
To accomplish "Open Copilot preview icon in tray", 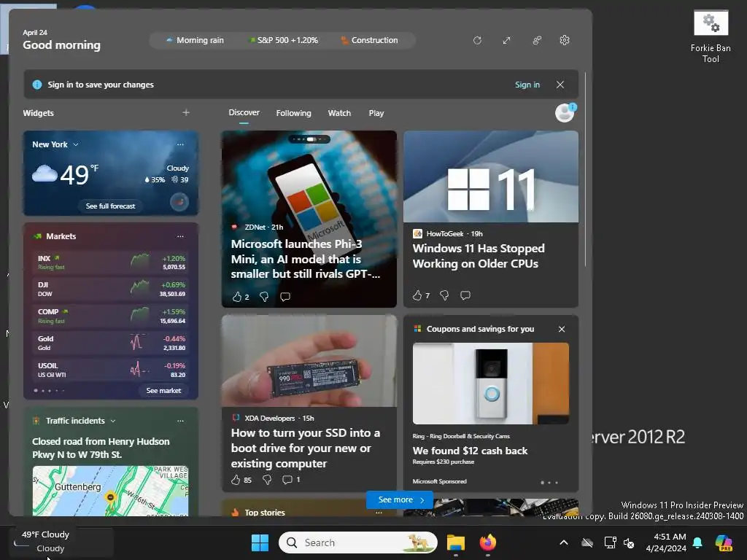I will point(724,542).
